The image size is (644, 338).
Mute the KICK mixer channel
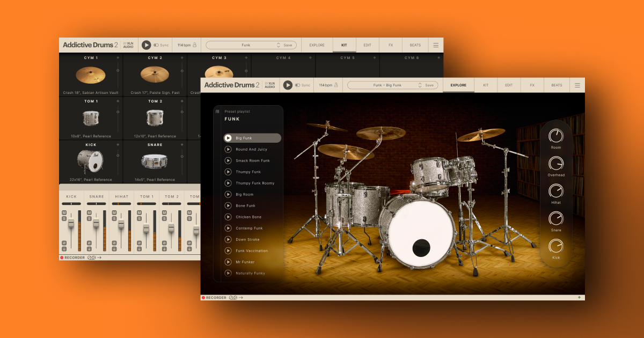64,213
